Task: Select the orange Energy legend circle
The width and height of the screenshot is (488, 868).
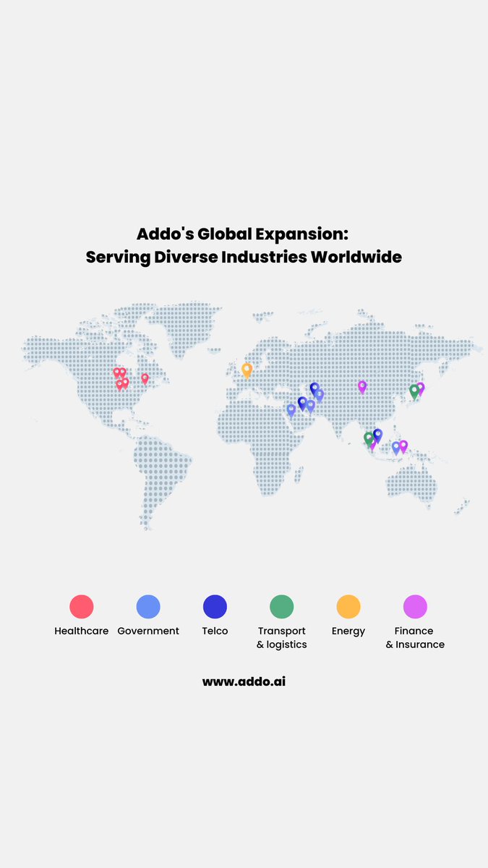Action: click(348, 606)
